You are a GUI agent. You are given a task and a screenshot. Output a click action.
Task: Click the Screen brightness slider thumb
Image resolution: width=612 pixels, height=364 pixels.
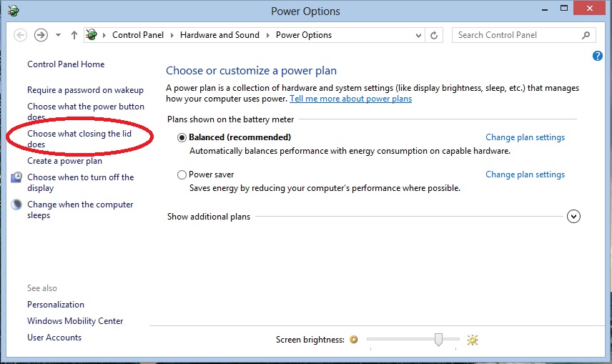click(x=438, y=340)
